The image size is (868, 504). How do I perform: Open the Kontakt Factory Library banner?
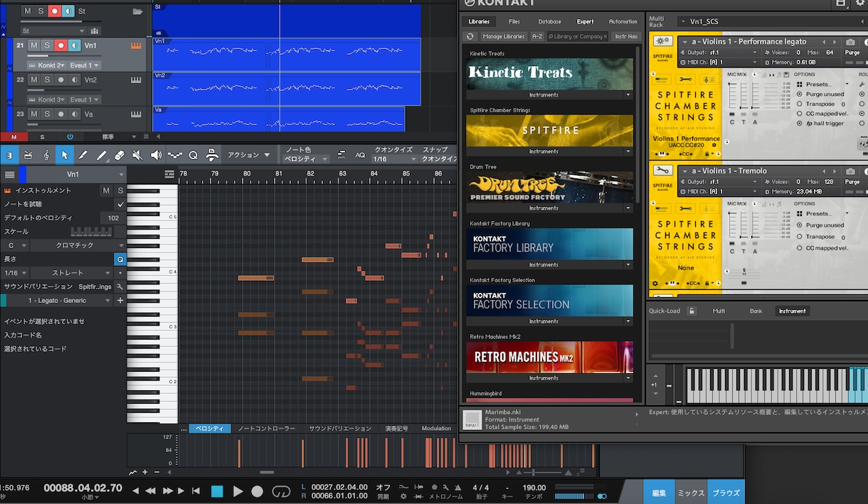tap(549, 244)
